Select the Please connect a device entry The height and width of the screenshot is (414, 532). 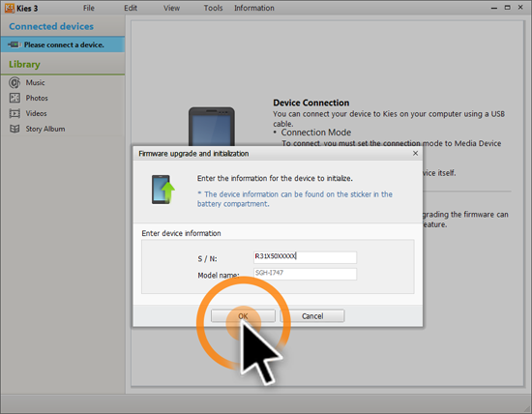(x=63, y=44)
